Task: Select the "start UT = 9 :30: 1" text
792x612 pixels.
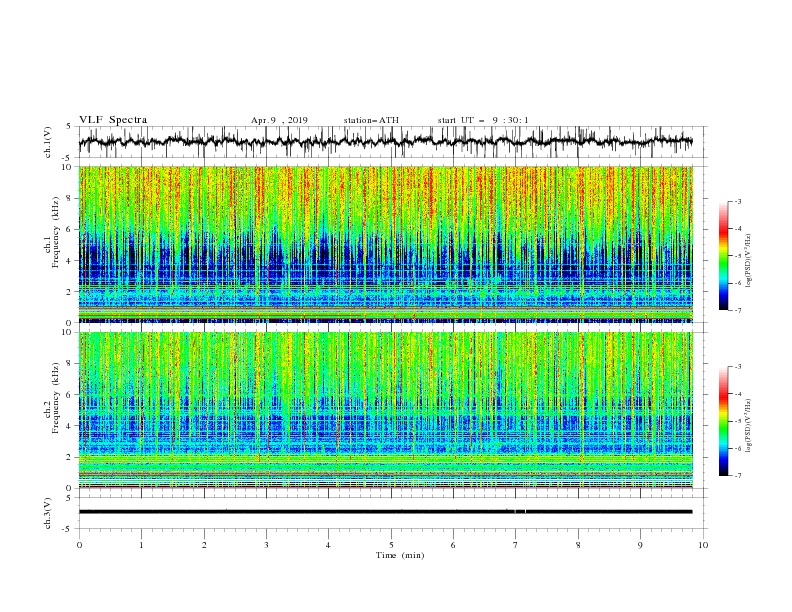Action: (x=483, y=120)
